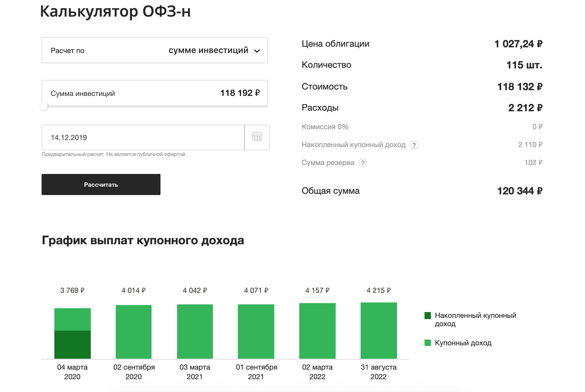Click the Купонный доход legend label
585x392 pixels.
point(463,343)
